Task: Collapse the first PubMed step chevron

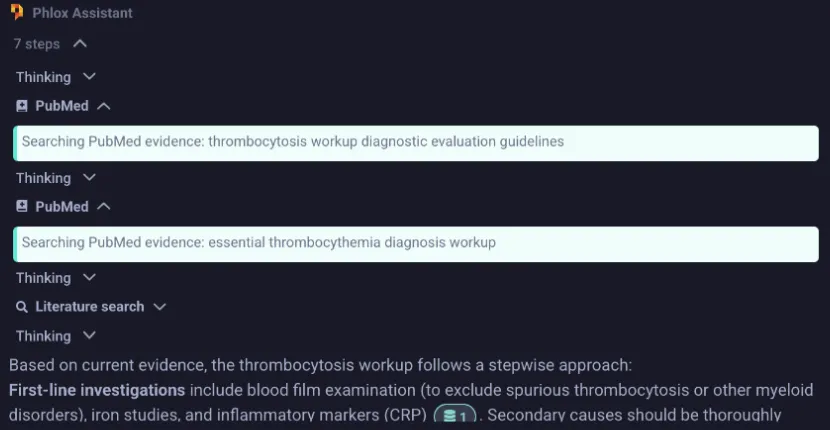Action: pyautogui.click(x=104, y=106)
